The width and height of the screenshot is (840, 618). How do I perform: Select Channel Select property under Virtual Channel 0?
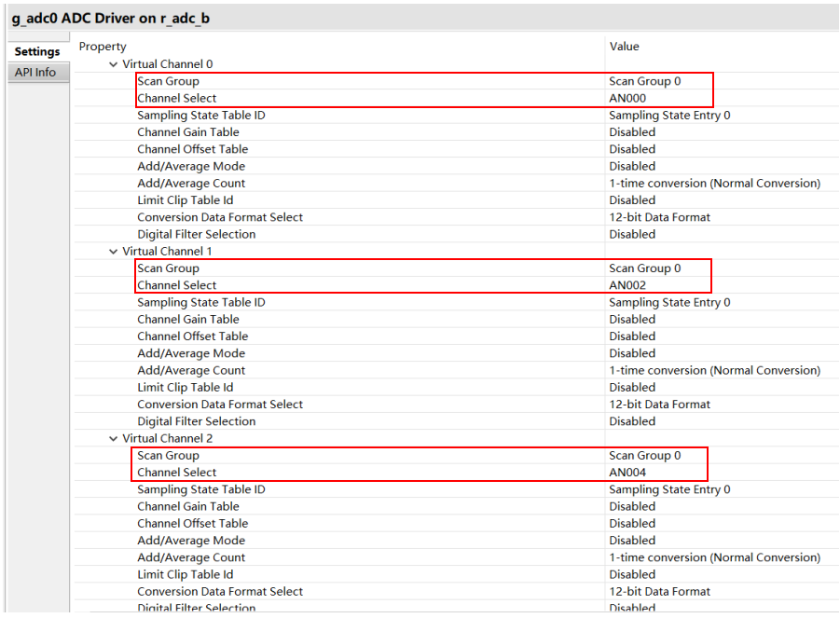[x=177, y=98]
